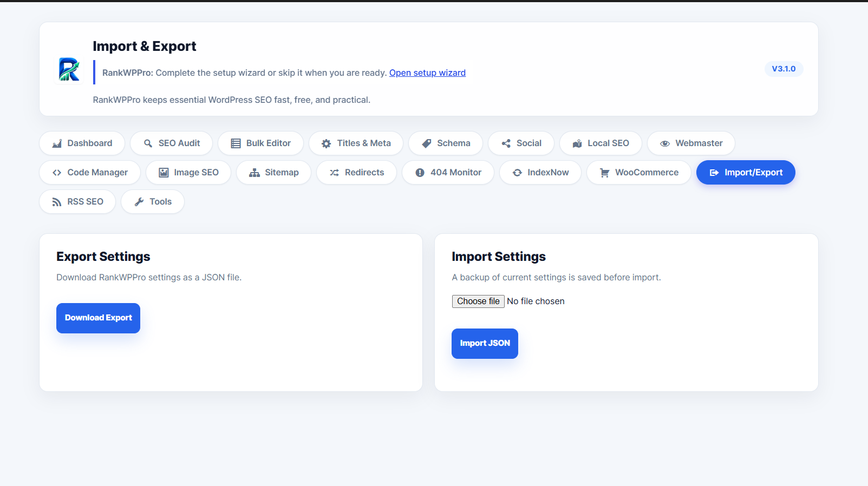The width and height of the screenshot is (868, 486).
Task: Open RSS SEO tab
Action: [x=77, y=202]
